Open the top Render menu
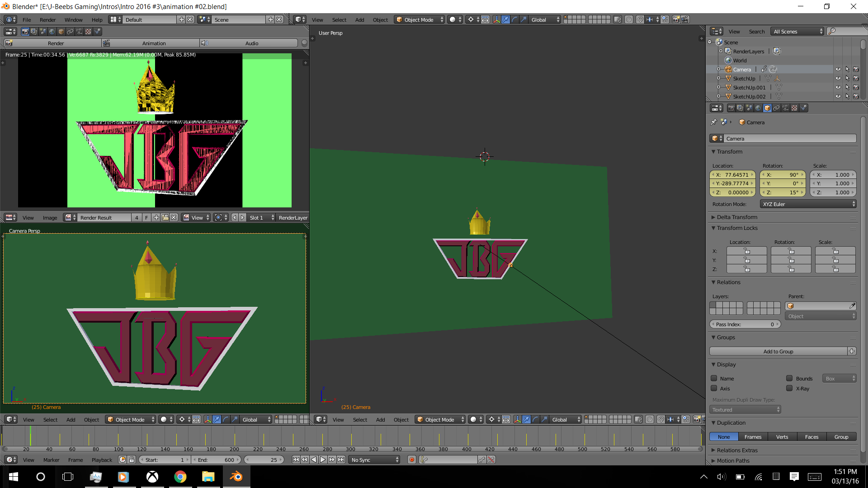The image size is (868, 488). pos(47,19)
